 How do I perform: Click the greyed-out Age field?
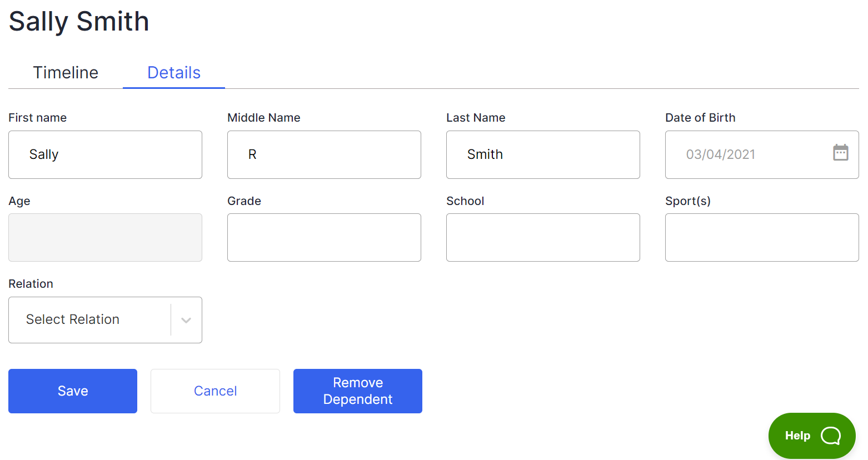[x=105, y=237]
